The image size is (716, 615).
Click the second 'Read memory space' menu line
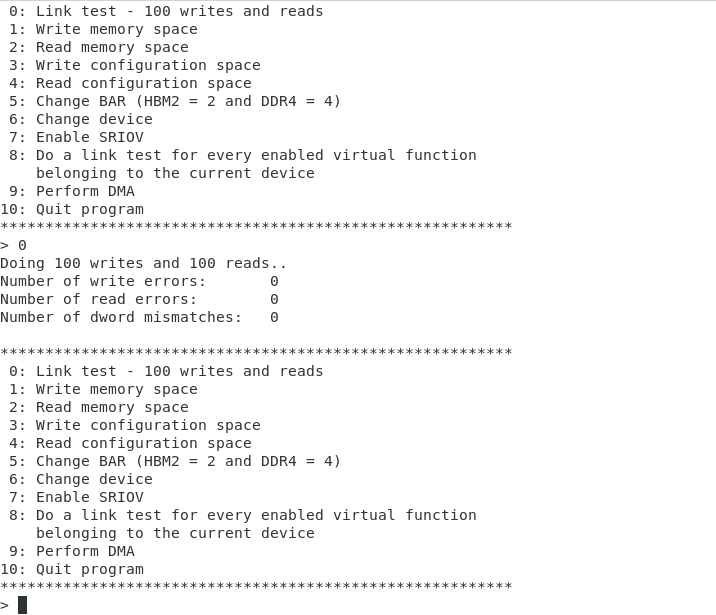click(x=99, y=407)
